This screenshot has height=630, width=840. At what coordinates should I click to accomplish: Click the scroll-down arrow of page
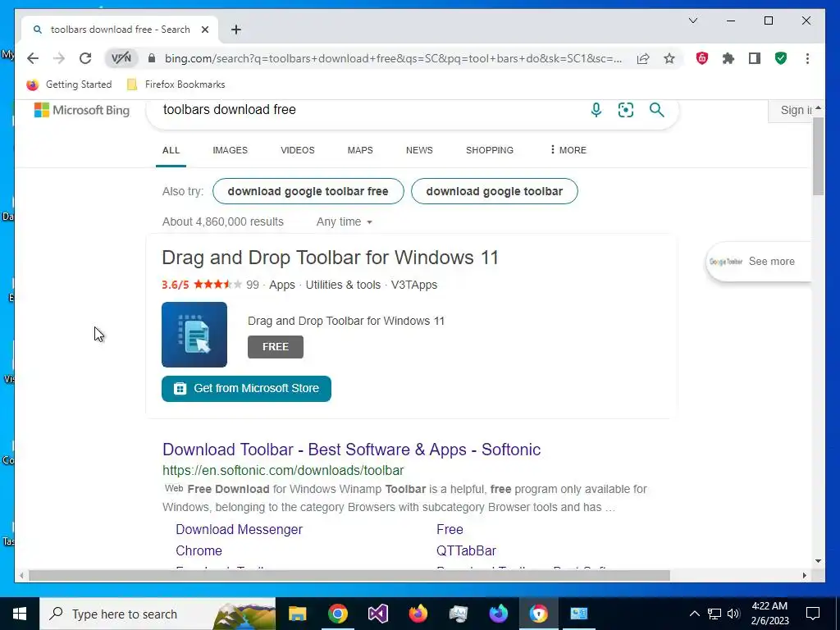coord(818,561)
